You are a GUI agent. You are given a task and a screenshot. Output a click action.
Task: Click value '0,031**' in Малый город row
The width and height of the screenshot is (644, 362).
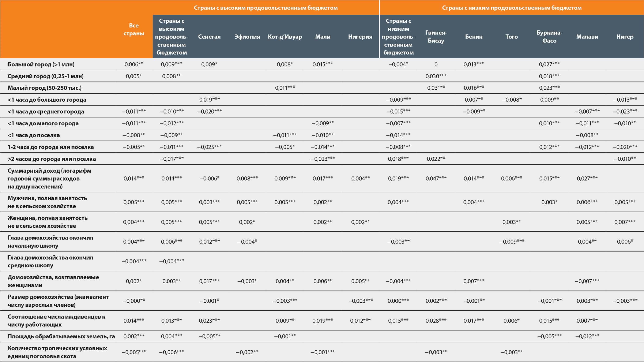pyautogui.click(x=436, y=88)
